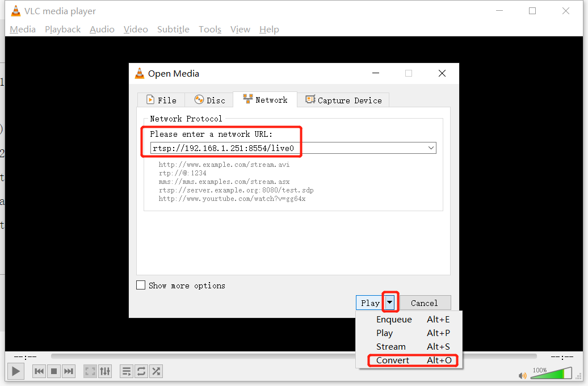Click example text rtp://@:1234
This screenshot has width=588, height=386.
tap(182, 173)
